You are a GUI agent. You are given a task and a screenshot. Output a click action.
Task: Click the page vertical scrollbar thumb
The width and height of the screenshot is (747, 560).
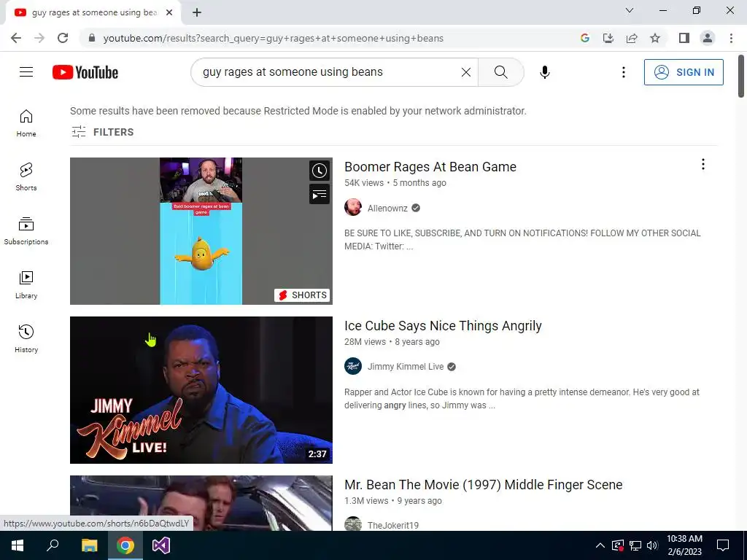741,76
